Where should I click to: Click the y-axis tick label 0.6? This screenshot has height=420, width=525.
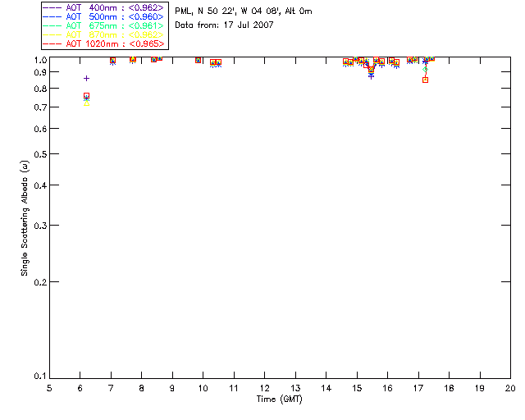click(40, 129)
